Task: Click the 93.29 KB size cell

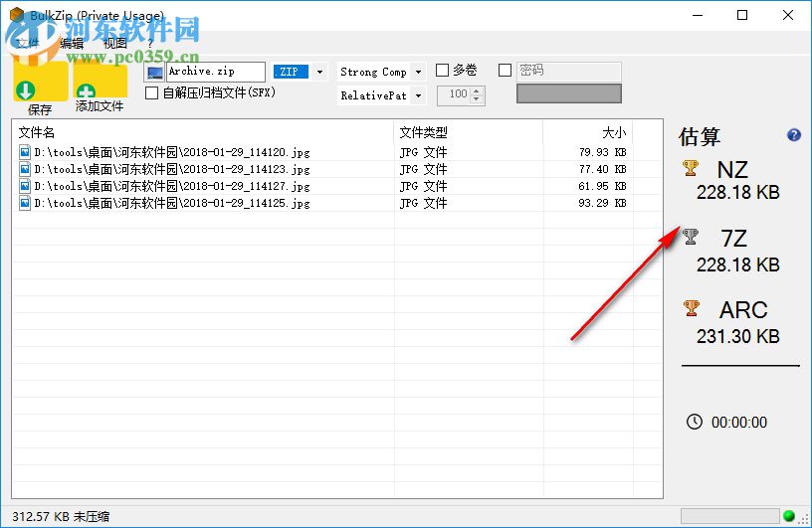Action: click(x=603, y=203)
